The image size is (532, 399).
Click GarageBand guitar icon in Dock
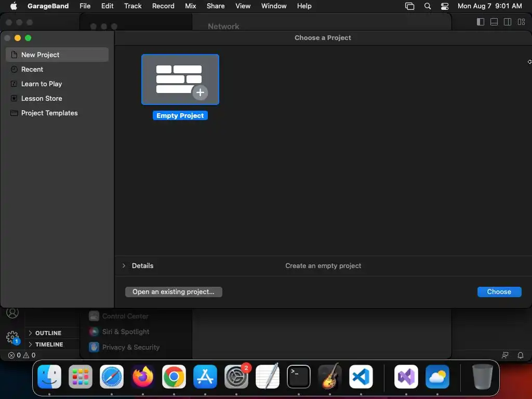pyautogui.click(x=330, y=377)
